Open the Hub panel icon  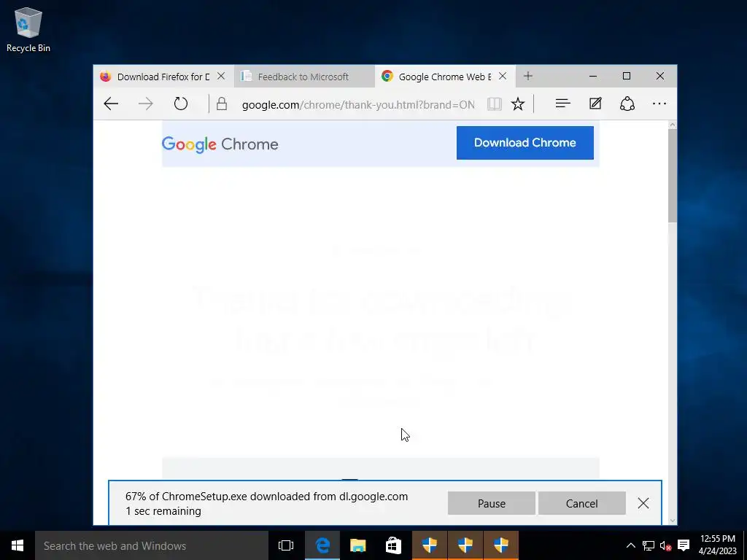(562, 104)
